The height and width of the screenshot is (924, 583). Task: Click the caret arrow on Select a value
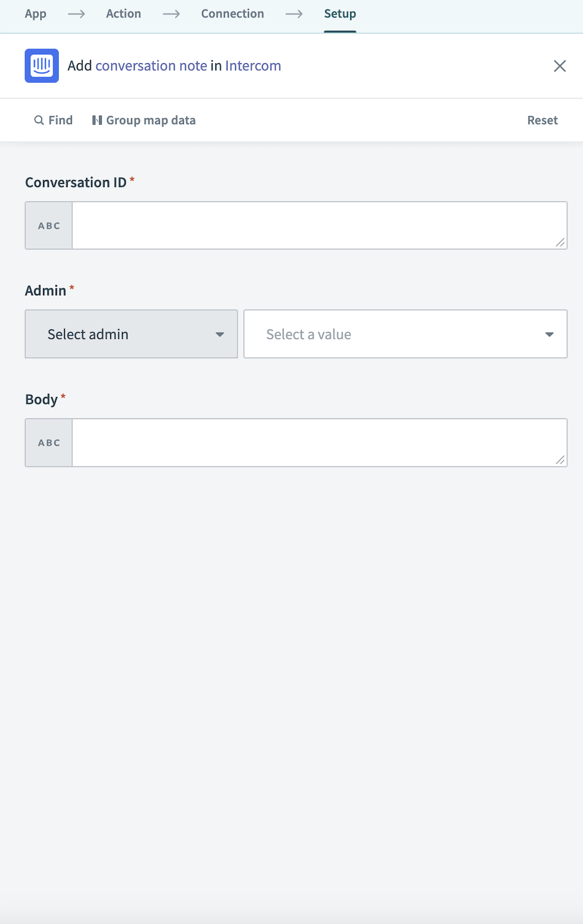[x=550, y=334]
